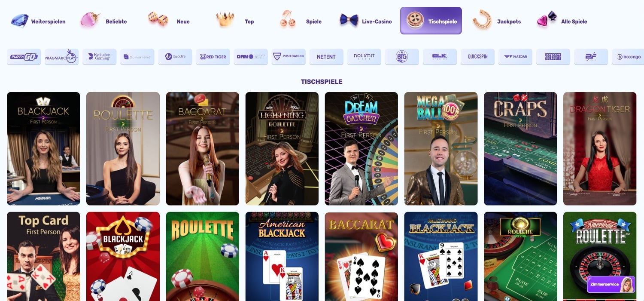Open the Craps First Person thumbnail
Screen dimensions: 644x301
tap(520, 149)
